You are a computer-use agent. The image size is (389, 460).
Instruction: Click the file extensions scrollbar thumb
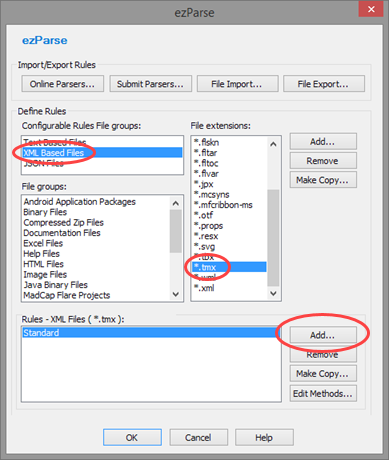273,238
